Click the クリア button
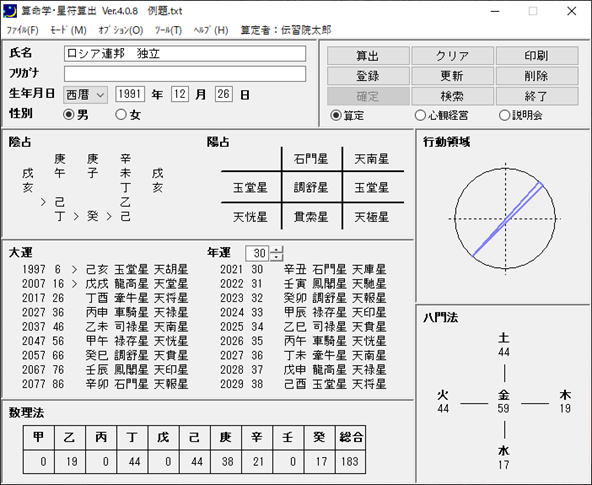This screenshot has width=592, height=485. point(452,56)
